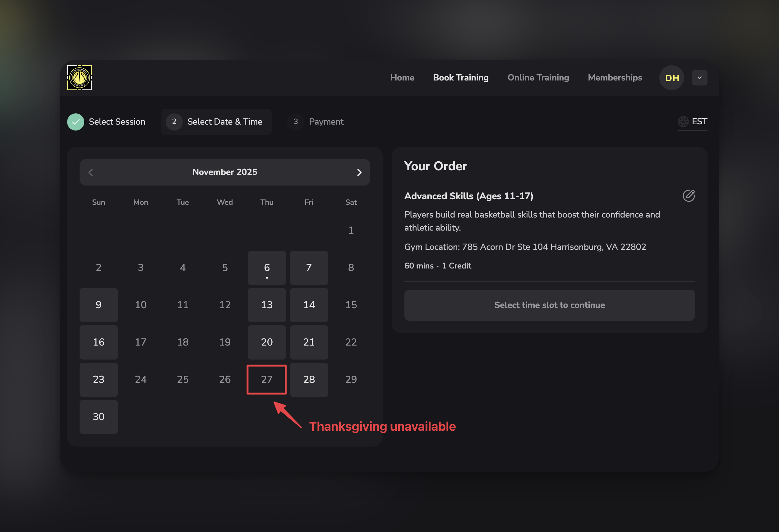Screen dimensions: 779x532
Task: Click the step 2 badge in Select Date & Time
Action: pos(174,122)
